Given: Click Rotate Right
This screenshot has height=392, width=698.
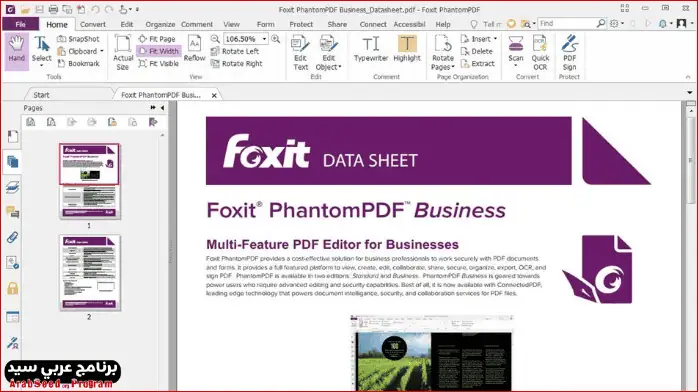Looking at the screenshot, I should coord(236,64).
